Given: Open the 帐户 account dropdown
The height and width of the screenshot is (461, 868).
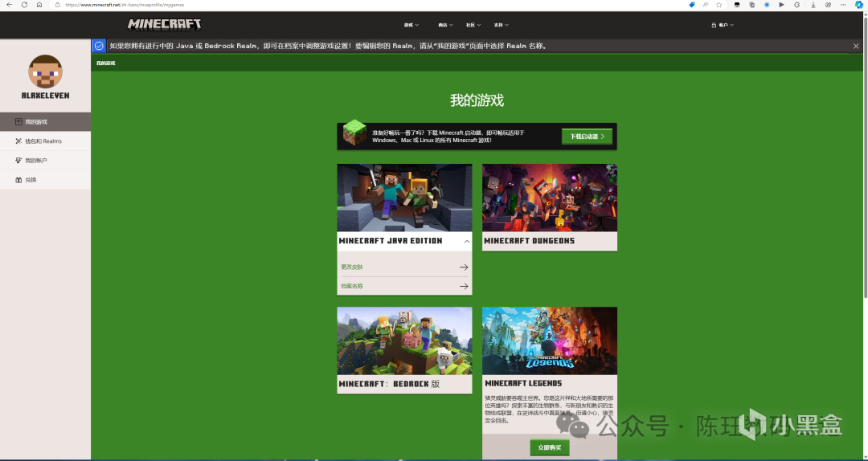Looking at the screenshot, I should (x=723, y=25).
